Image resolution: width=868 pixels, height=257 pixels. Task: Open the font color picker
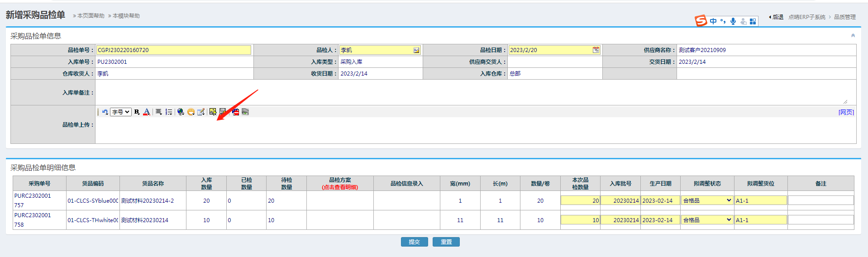pyautogui.click(x=146, y=112)
